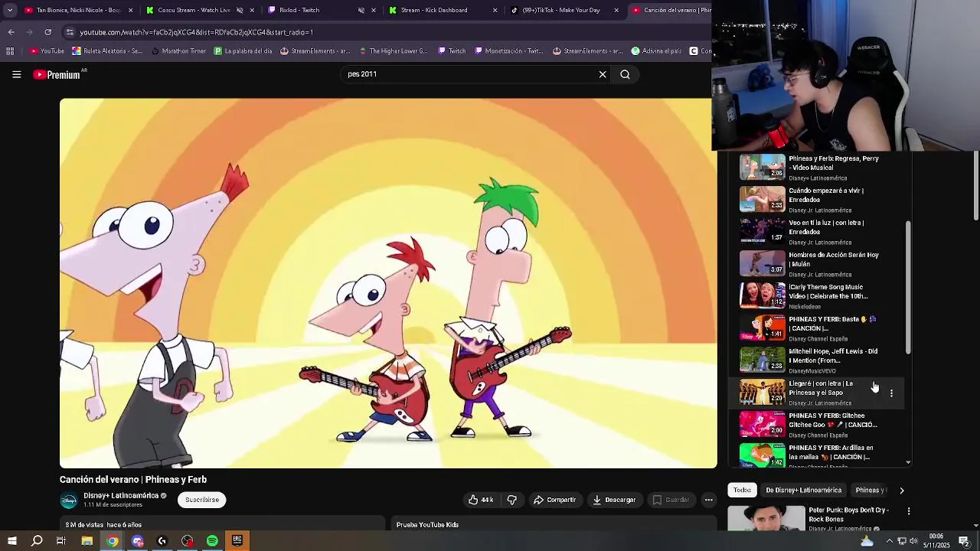Open the Monetización Twitch bookmark
The image size is (980, 551).
tap(508, 51)
